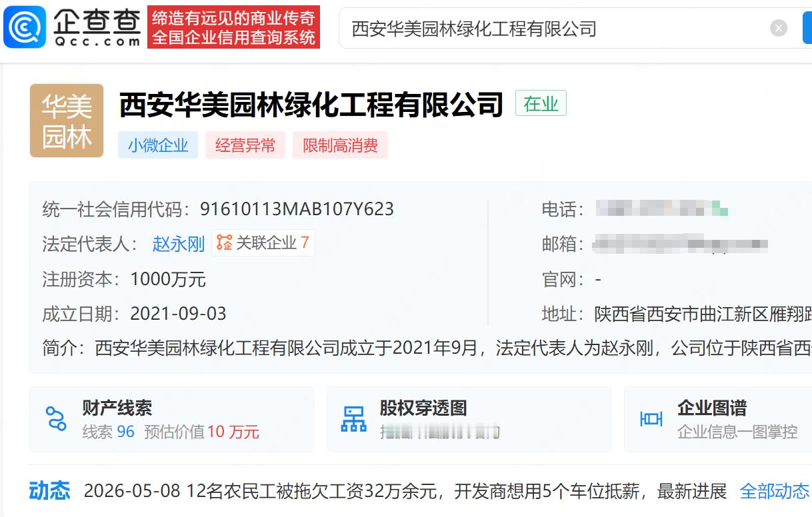The width and height of the screenshot is (812, 517).
Task: Click the Qcc.com logo icon
Action: [x=25, y=27]
